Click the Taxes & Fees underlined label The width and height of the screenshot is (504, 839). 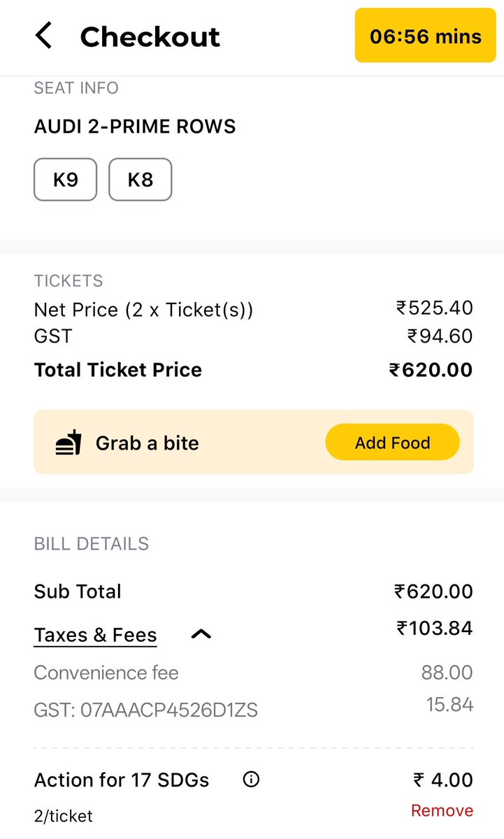[x=96, y=635]
